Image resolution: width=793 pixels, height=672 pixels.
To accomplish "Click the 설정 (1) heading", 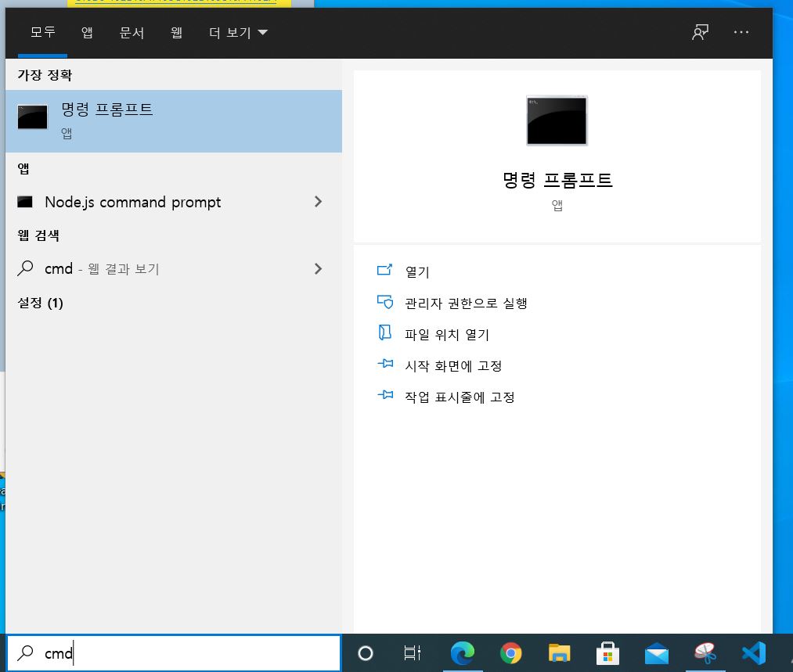I will coord(41,303).
